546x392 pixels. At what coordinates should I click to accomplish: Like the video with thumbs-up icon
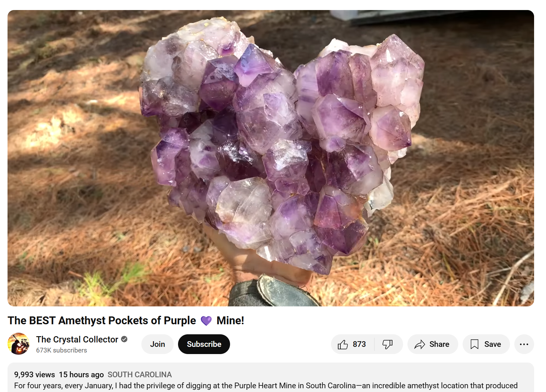click(x=343, y=344)
